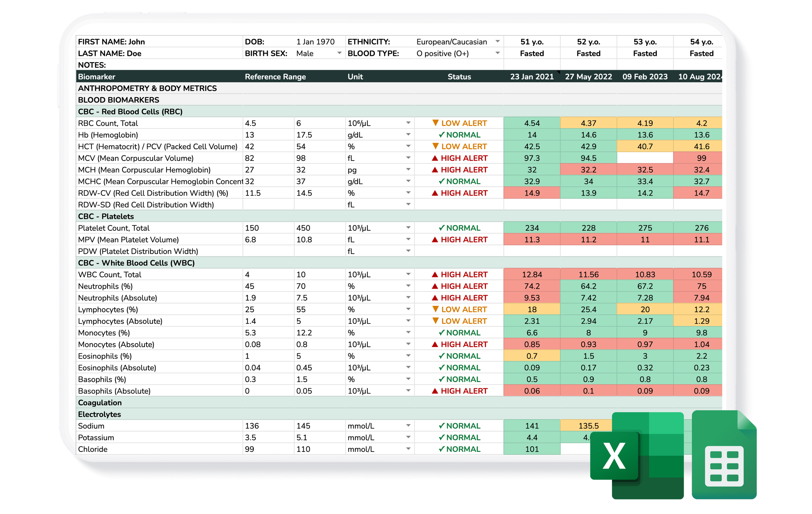The image size is (812, 514).
Task: Select the green 234 Platelet Count cell
Action: click(x=532, y=228)
